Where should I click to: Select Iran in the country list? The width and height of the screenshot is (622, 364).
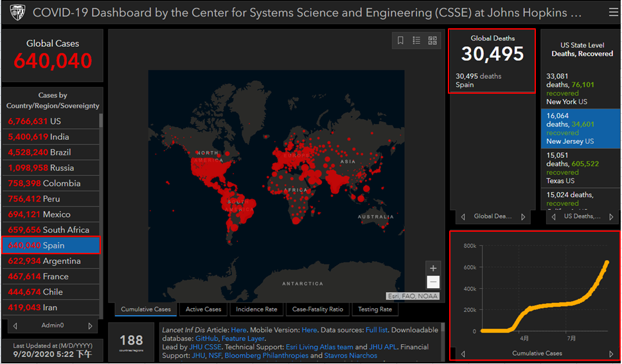click(x=51, y=308)
